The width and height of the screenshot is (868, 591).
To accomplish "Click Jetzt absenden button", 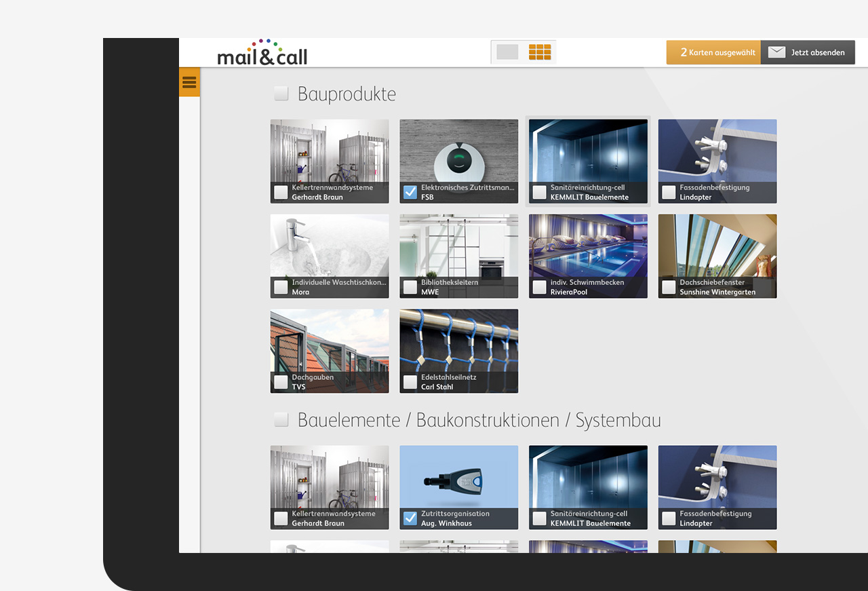I will [x=808, y=52].
